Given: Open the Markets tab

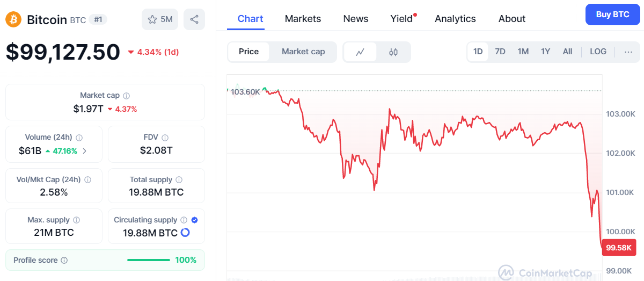Looking at the screenshot, I should tap(303, 19).
